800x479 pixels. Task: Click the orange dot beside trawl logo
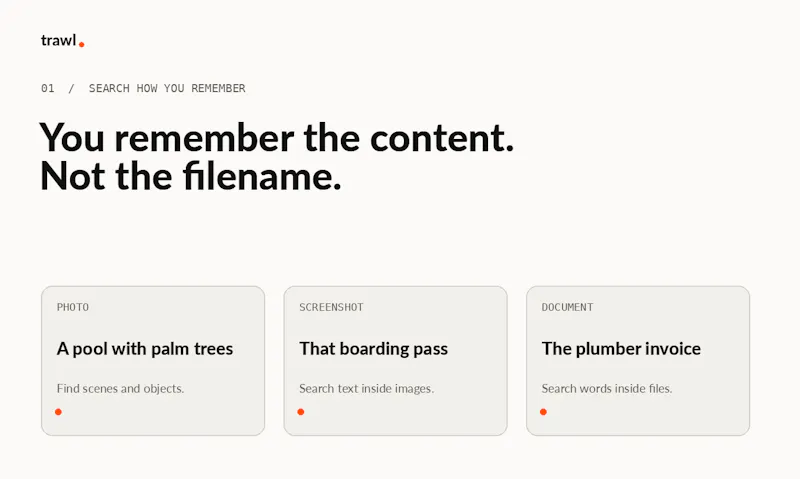[82, 45]
